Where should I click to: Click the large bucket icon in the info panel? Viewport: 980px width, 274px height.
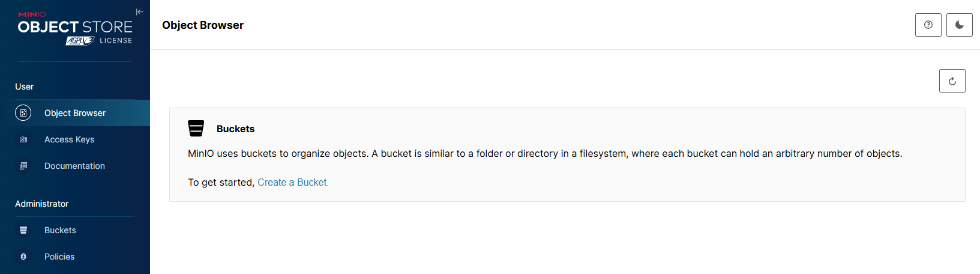click(x=196, y=129)
